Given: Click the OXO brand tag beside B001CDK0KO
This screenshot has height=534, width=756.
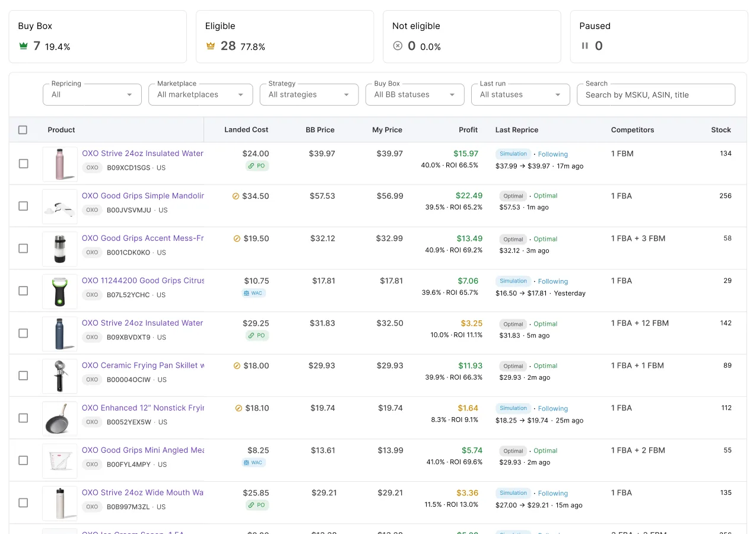Looking at the screenshot, I should pos(92,252).
